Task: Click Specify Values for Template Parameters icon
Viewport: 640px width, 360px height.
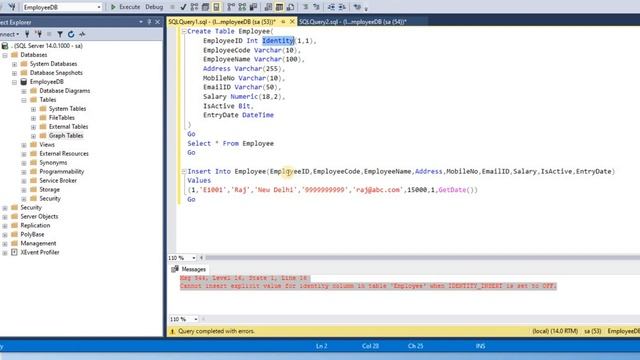Action: [357, 7]
